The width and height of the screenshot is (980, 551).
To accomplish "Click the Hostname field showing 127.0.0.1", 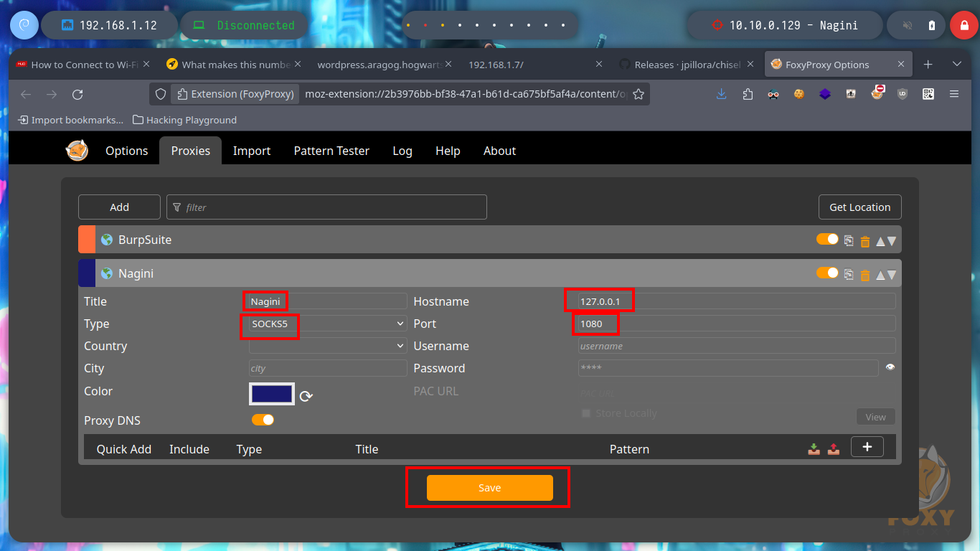I will click(737, 301).
